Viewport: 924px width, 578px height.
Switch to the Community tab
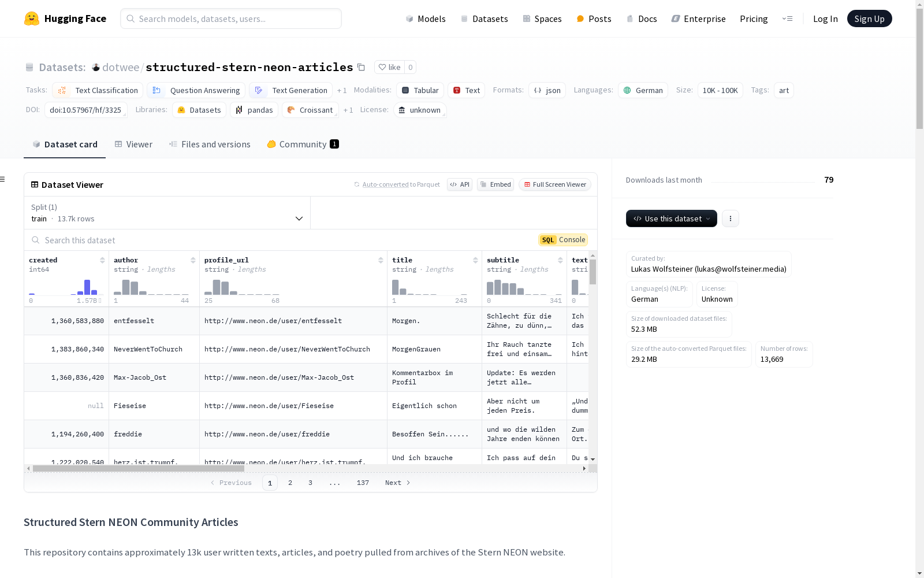pyautogui.click(x=303, y=144)
